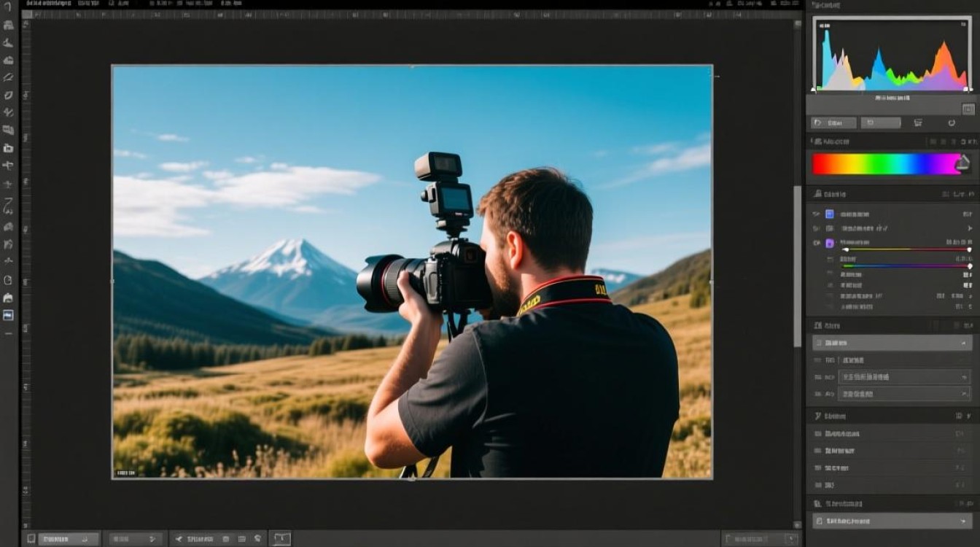Toggle visibility eye beside the blue square layer
Image resolution: width=980 pixels, height=547 pixels.
tap(816, 214)
